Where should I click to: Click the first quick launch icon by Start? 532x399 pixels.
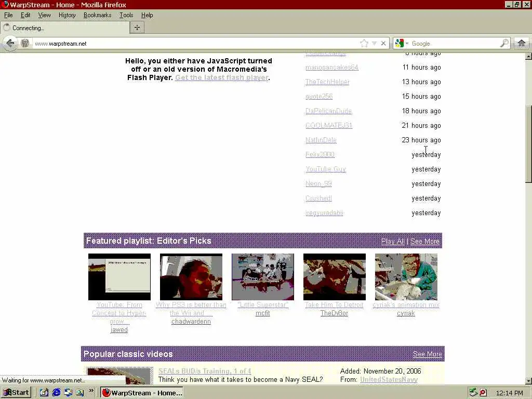coord(44,393)
